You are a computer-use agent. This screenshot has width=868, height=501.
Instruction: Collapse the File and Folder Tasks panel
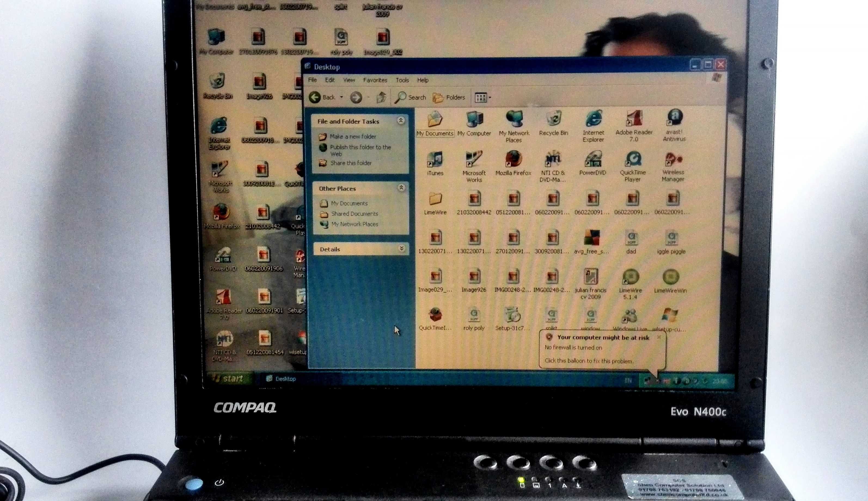click(x=401, y=120)
